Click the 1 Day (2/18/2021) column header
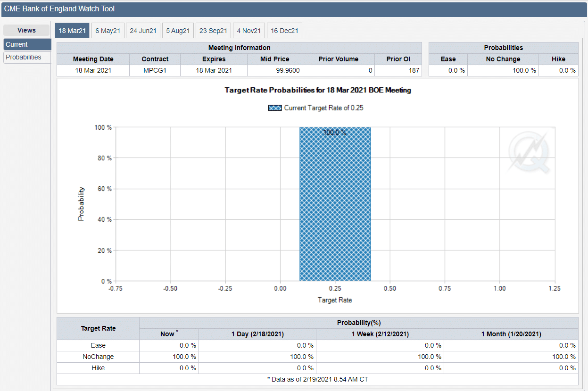This screenshot has width=588, height=391. click(x=257, y=334)
